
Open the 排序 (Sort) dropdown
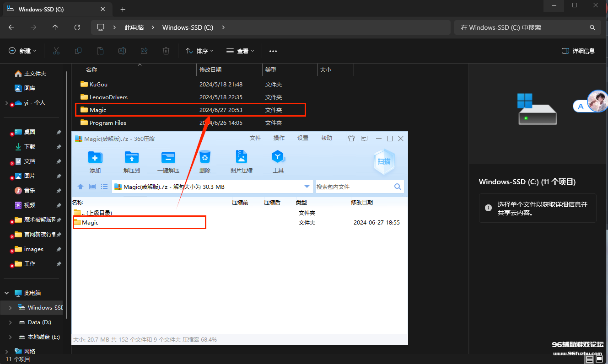tap(199, 51)
